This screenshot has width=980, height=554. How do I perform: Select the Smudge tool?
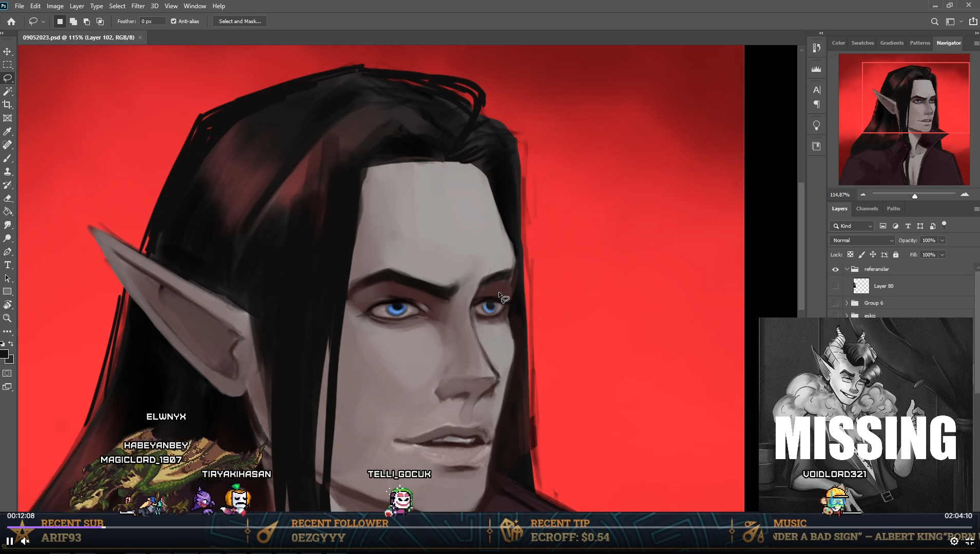(x=7, y=225)
